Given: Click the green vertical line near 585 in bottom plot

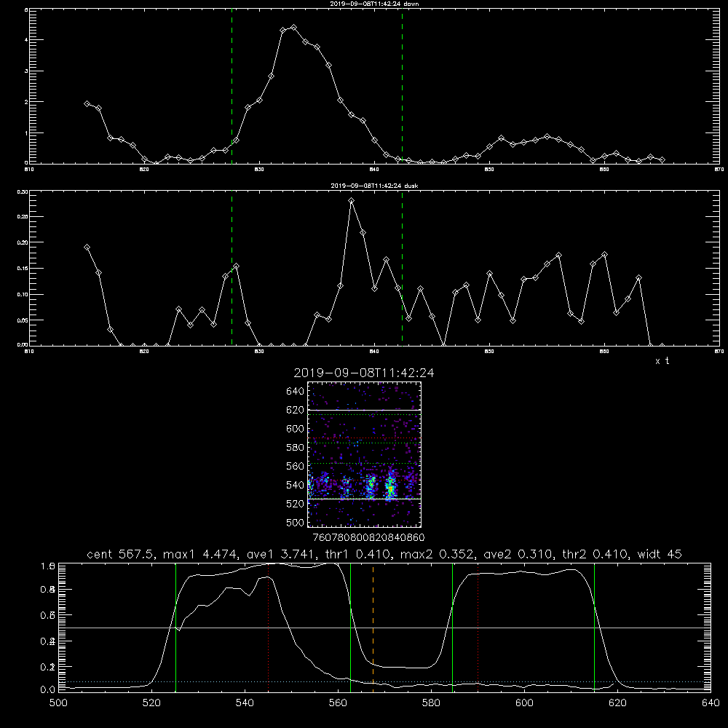Looking at the screenshot, I should (452, 627).
